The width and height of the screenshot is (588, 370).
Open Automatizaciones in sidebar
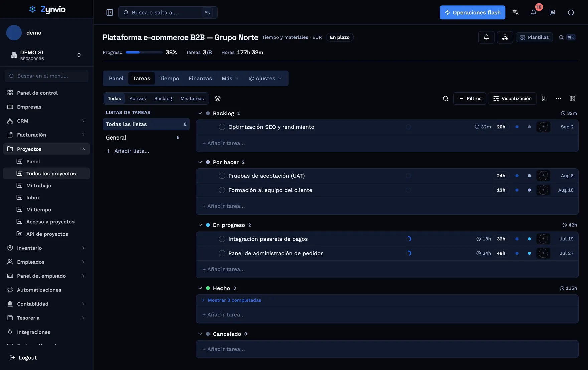click(x=46, y=290)
